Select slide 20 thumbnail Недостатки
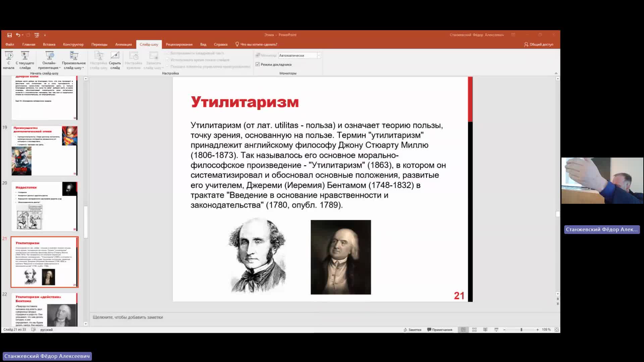The height and width of the screenshot is (362, 644). [x=45, y=206]
